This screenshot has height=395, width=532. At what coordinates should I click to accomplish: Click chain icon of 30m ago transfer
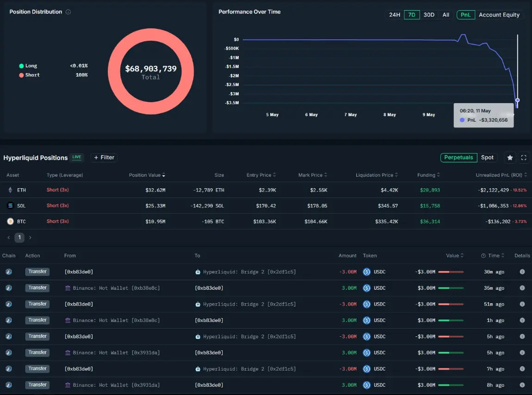pos(9,272)
